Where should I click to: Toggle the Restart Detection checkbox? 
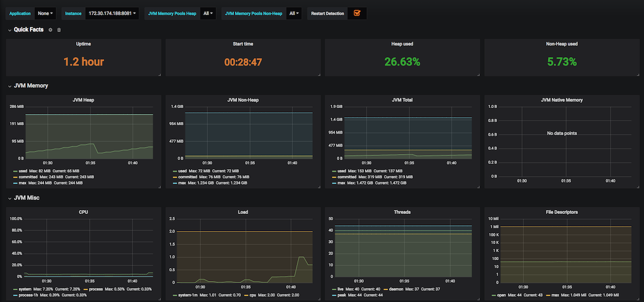(x=356, y=13)
